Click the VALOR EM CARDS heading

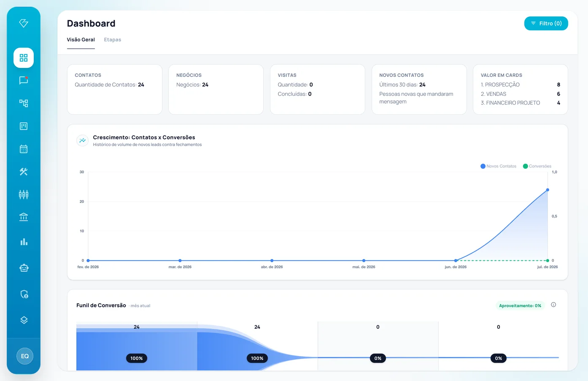[x=502, y=75]
